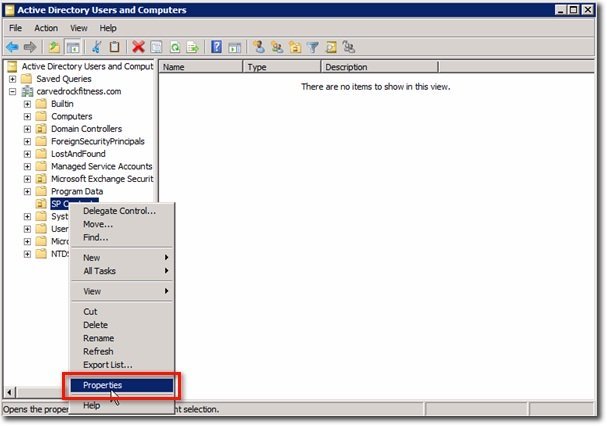Expand the Saved Queries node

pyautogui.click(x=12, y=79)
